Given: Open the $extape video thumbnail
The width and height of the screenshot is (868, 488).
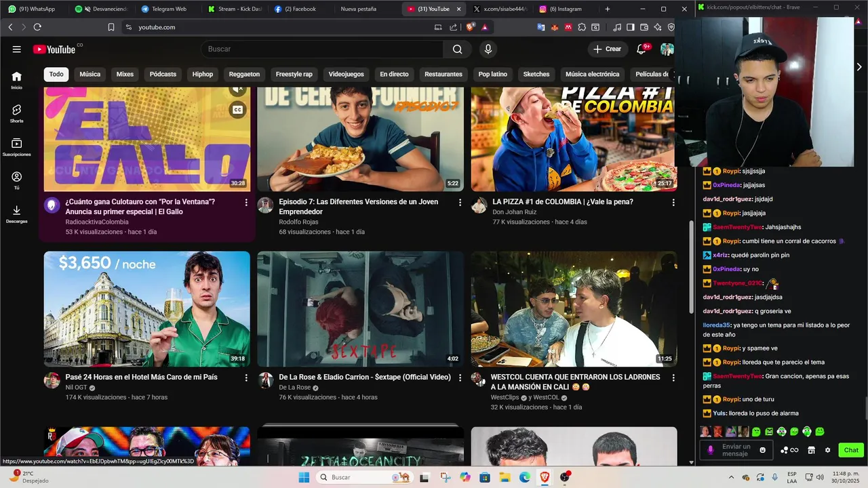Looking at the screenshot, I should tap(360, 309).
